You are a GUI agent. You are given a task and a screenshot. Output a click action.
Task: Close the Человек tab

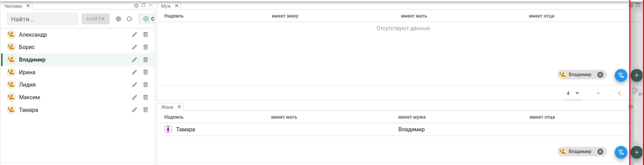[x=28, y=6]
